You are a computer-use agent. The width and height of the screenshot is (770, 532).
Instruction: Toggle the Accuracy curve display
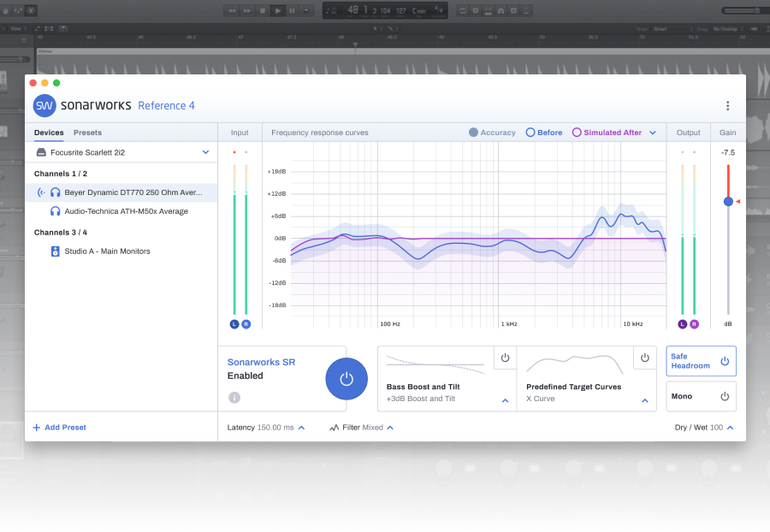pyautogui.click(x=492, y=133)
